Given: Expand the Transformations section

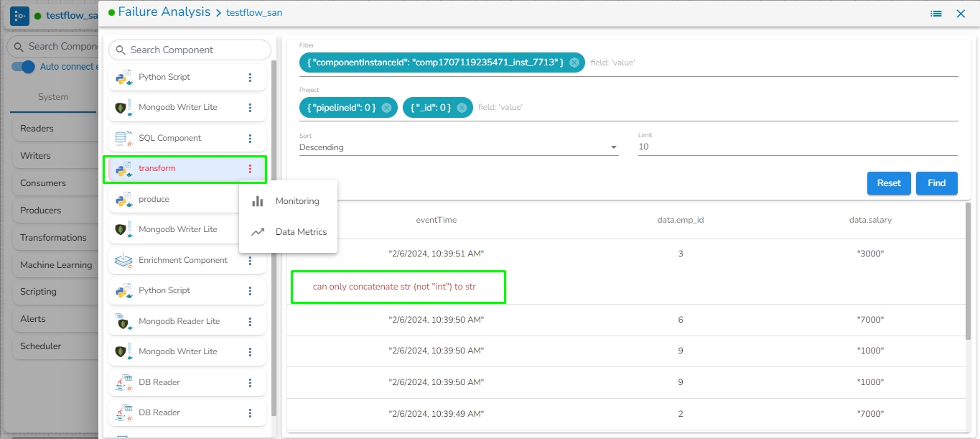Looking at the screenshot, I should click(x=54, y=238).
